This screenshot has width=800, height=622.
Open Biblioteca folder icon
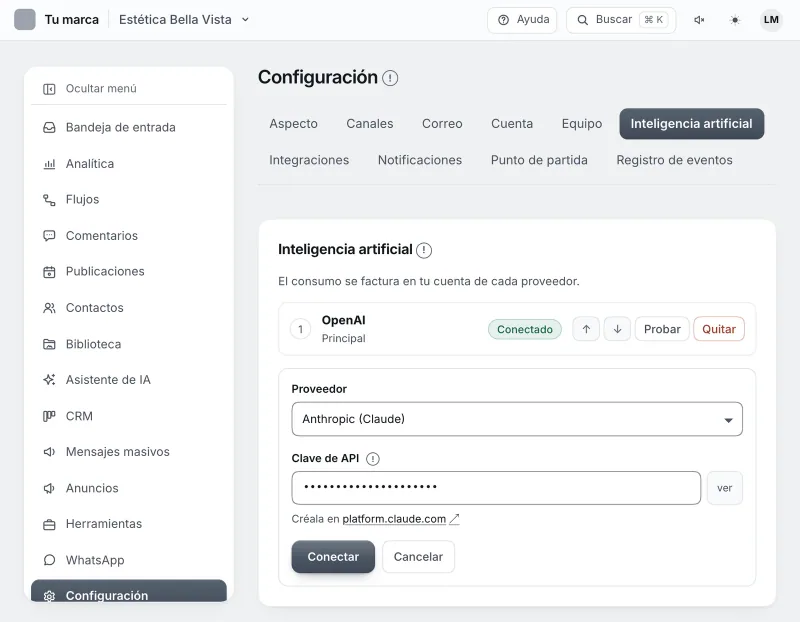[49, 344]
